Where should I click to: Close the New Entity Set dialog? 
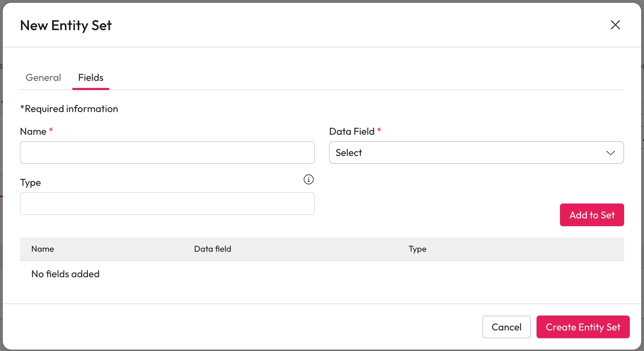pos(615,25)
